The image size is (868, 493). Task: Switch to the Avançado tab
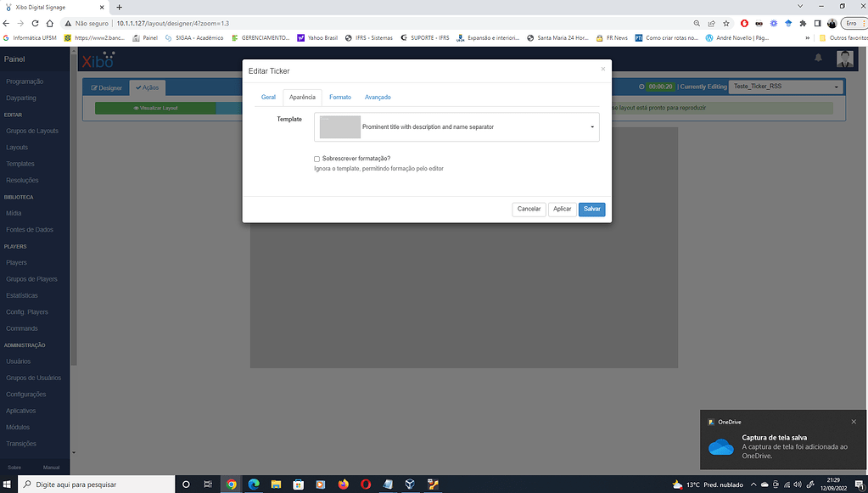tap(378, 97)
